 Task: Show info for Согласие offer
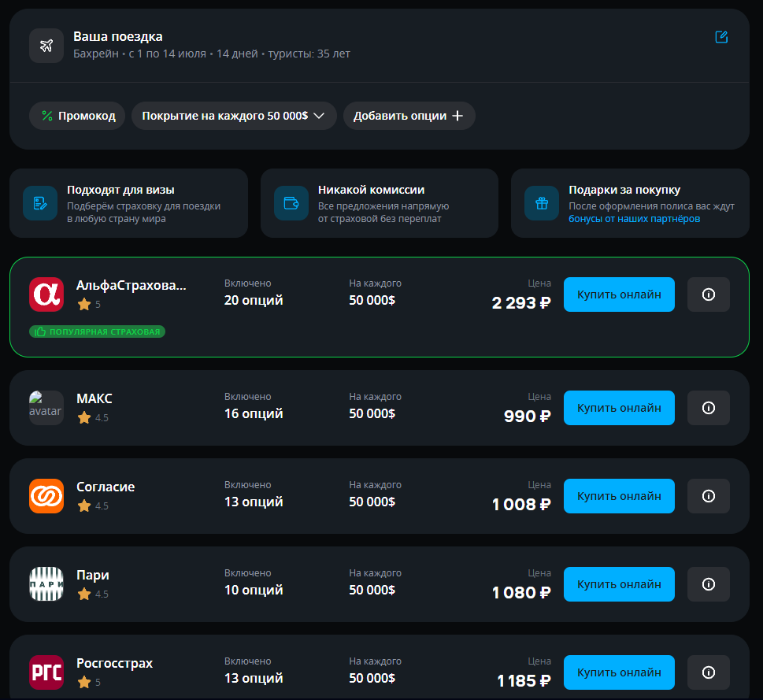[x=709, y=496]
